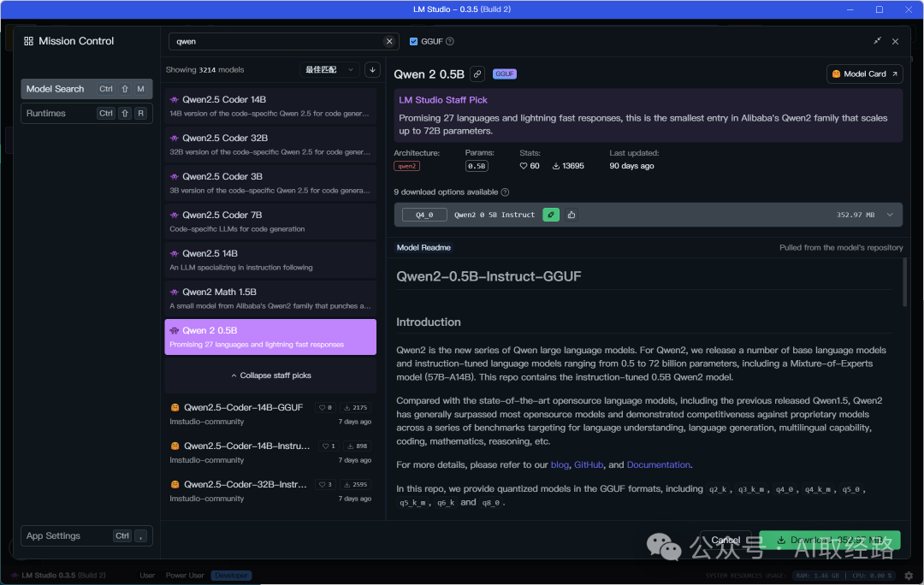Image resolution: width=924 pixels, height=585 pixels.
Task: Select Developer mode
Action: (232, 575)
